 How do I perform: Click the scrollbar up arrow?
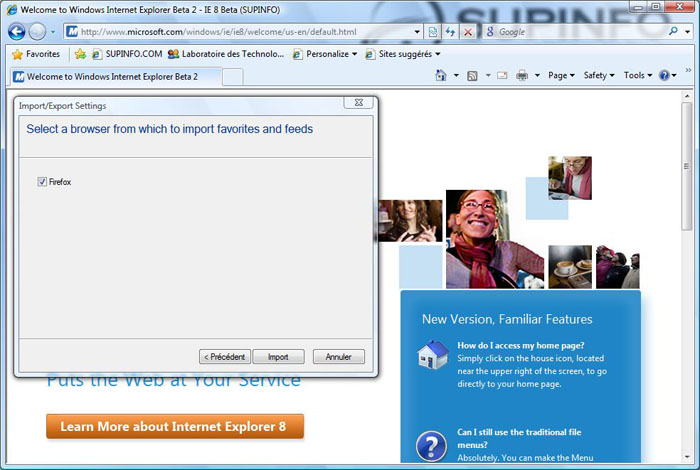[686, 96]
